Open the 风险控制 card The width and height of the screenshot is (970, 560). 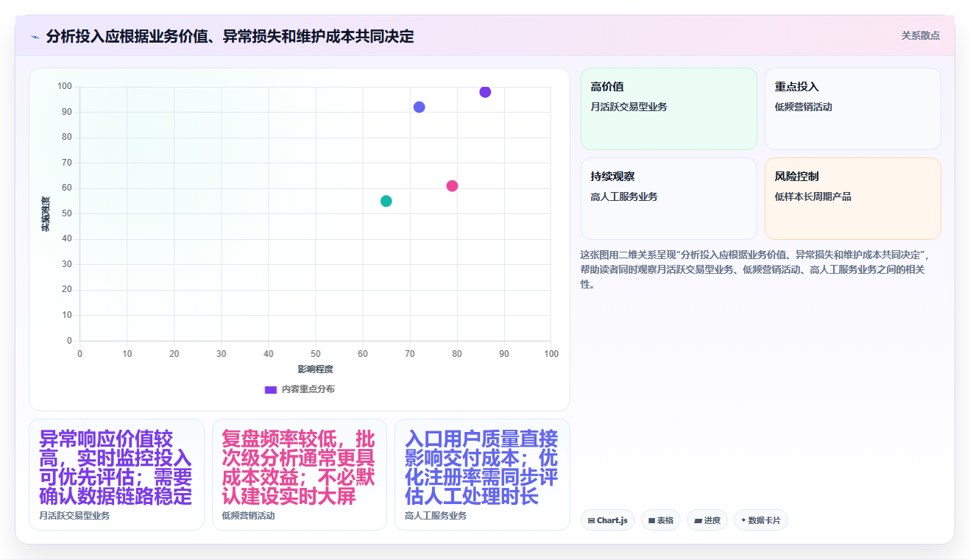pos(852,199)
